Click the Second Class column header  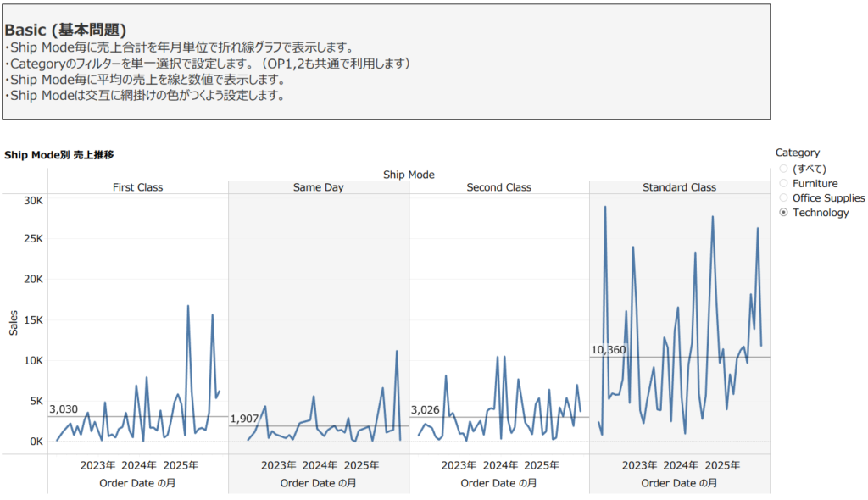pyautogui.click(x=498, y=187)
